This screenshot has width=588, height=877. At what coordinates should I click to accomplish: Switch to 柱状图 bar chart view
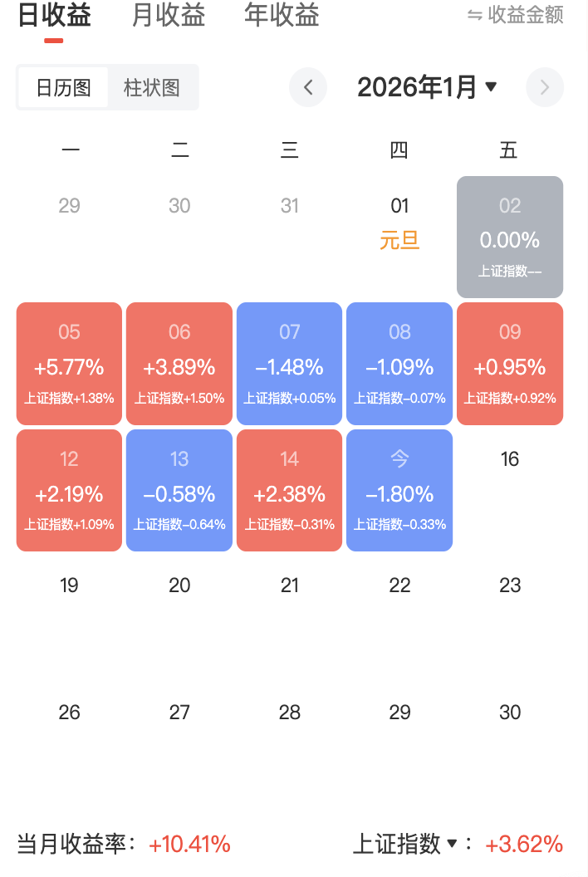152,87
